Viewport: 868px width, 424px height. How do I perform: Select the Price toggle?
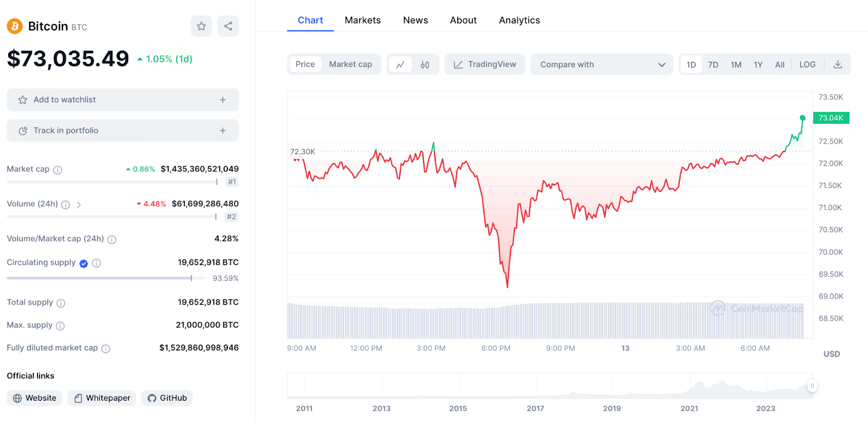tap(305, 64)
